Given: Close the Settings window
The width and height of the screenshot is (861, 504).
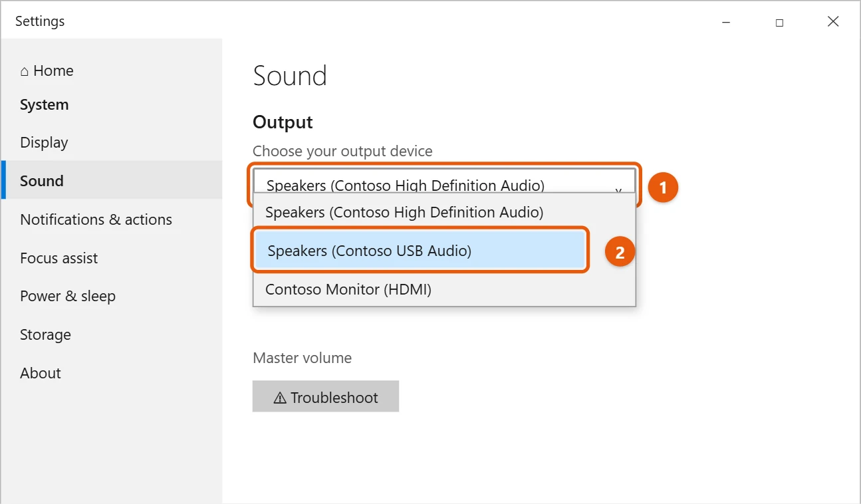Looking at the screenshot, I should point(832,22).
